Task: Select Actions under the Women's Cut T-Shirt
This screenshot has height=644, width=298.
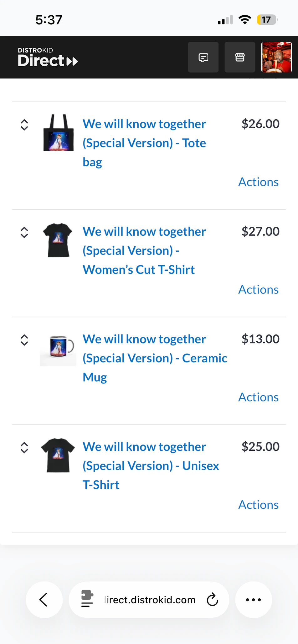Action: [x=258, y=289]
